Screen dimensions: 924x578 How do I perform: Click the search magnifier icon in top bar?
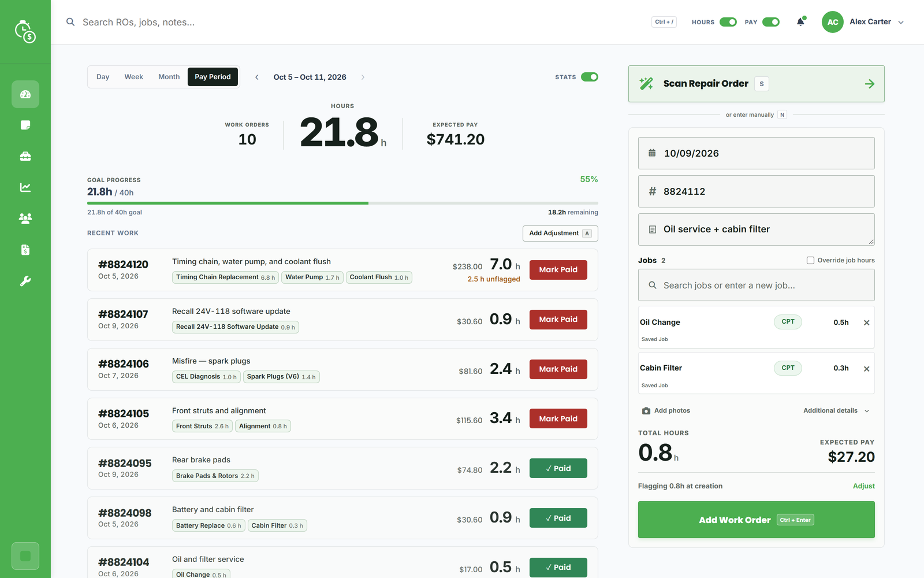(70, 22)
